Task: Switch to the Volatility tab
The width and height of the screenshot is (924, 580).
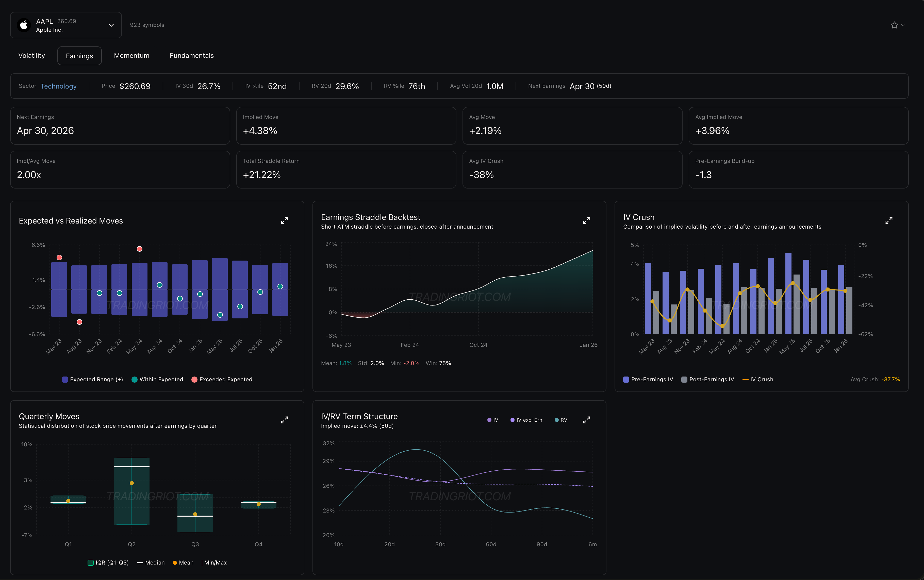Action: (x=31, y=56)
